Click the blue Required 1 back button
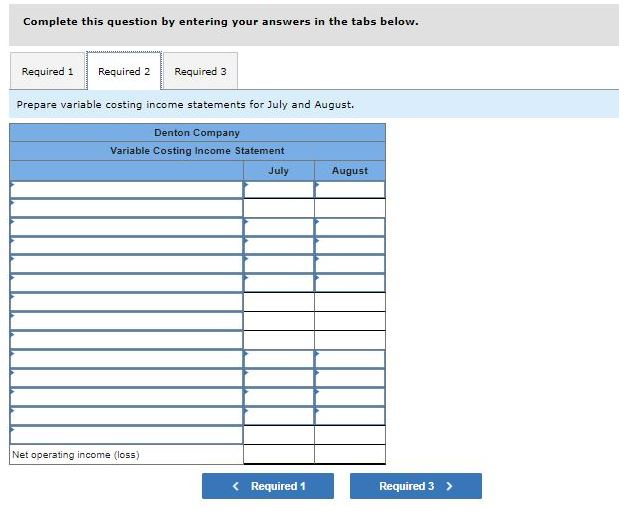The height and width of the screenshot is (511, 637). coord(268,486)
